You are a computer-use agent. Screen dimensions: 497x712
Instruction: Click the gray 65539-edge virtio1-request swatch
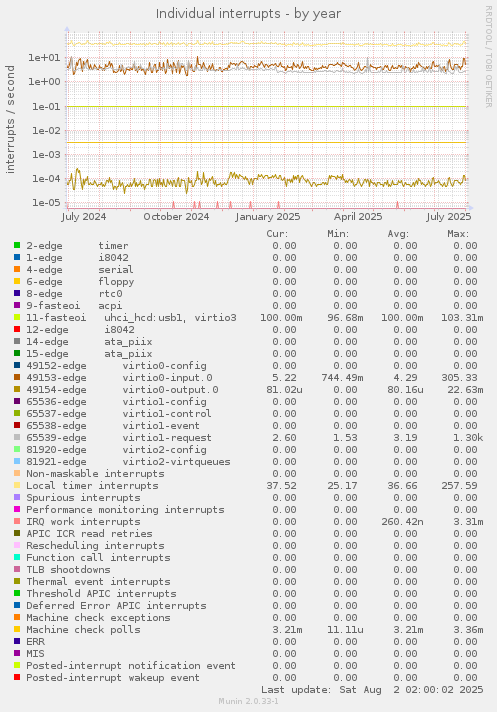pos(17,437)
